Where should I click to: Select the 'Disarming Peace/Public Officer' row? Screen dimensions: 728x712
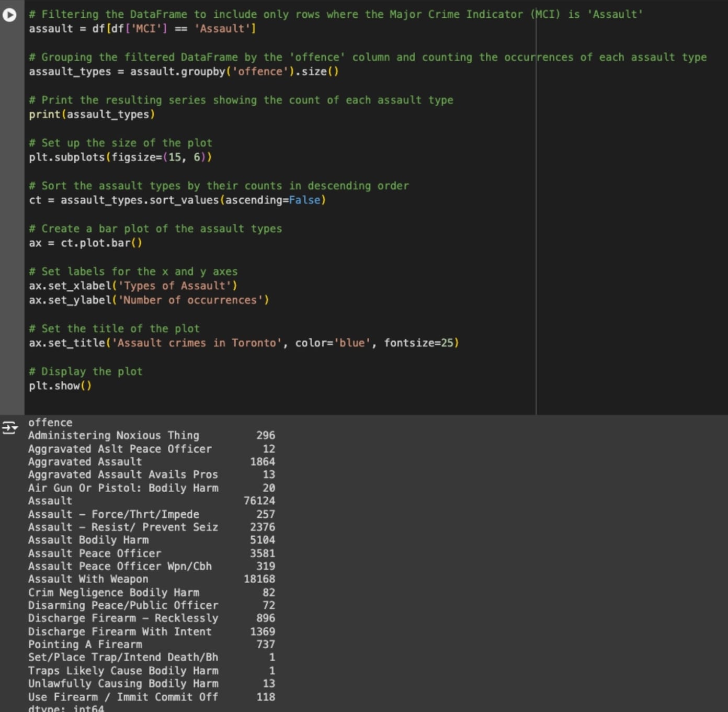point(152,606)
